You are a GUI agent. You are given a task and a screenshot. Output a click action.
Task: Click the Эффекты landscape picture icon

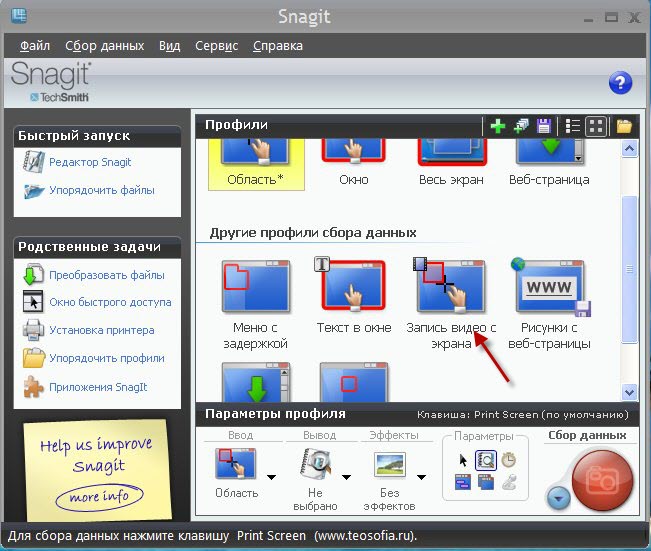pyautogui.click(x=390, y=464)
